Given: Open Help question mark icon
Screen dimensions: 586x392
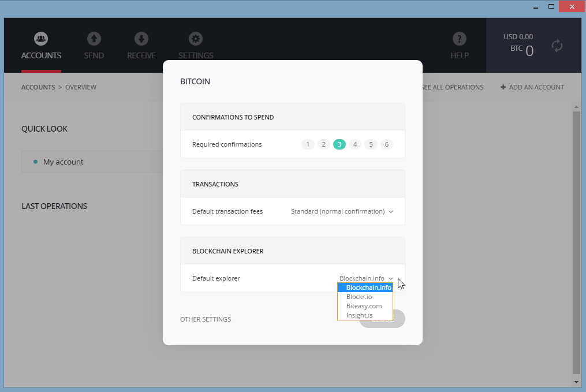Looking at the screenshot, I should tap(460, 39).
